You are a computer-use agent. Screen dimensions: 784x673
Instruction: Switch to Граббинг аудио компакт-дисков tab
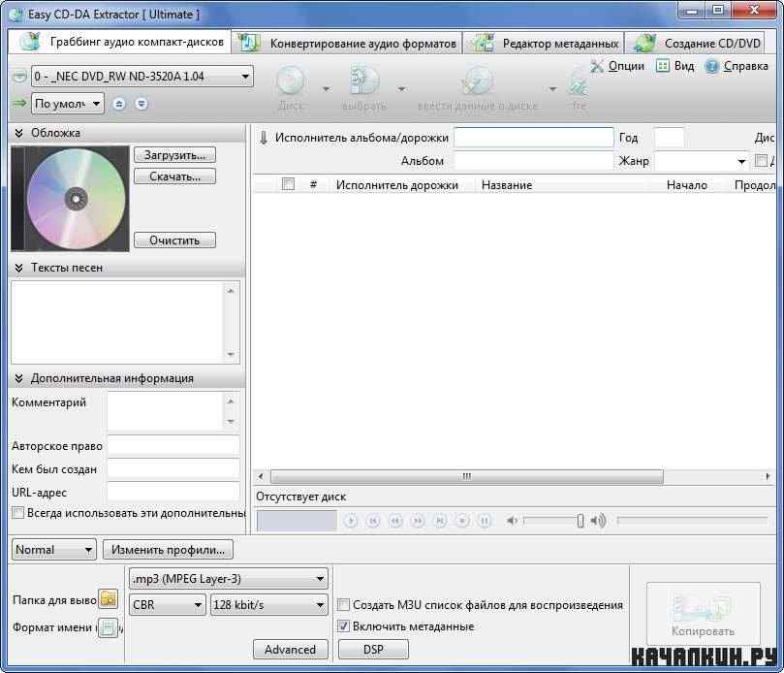coord(119,42)
